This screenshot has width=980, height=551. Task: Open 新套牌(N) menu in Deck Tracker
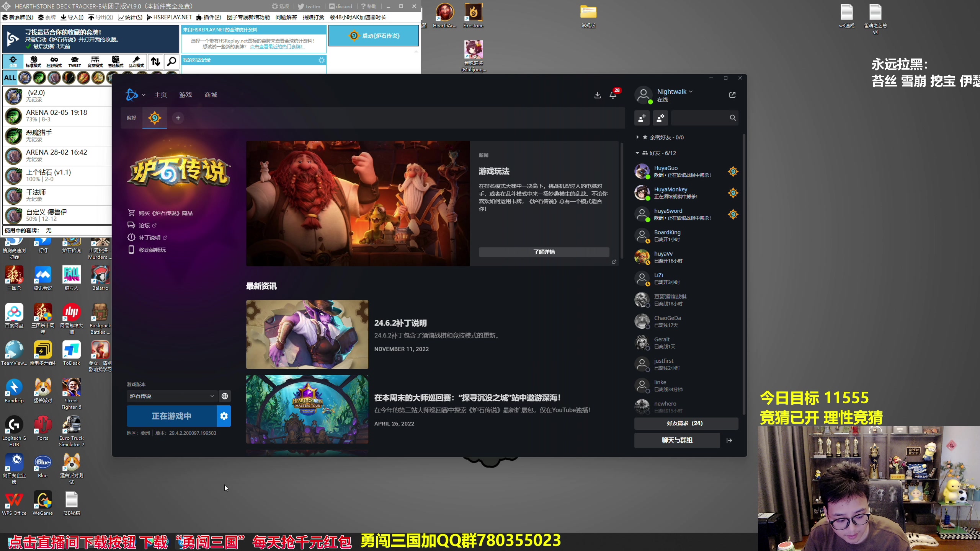(x=18, y=17)
